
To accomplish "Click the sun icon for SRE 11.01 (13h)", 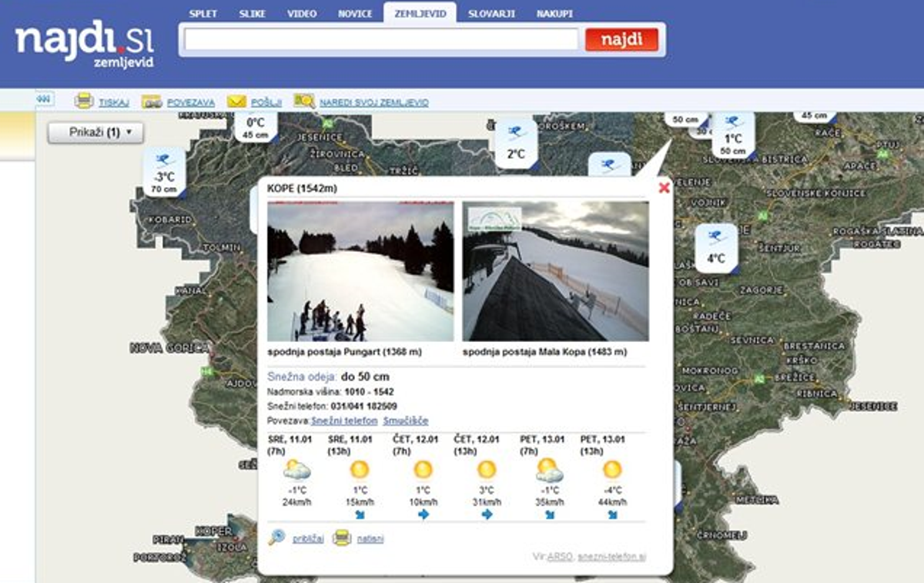I will click(x=360, y=470).
